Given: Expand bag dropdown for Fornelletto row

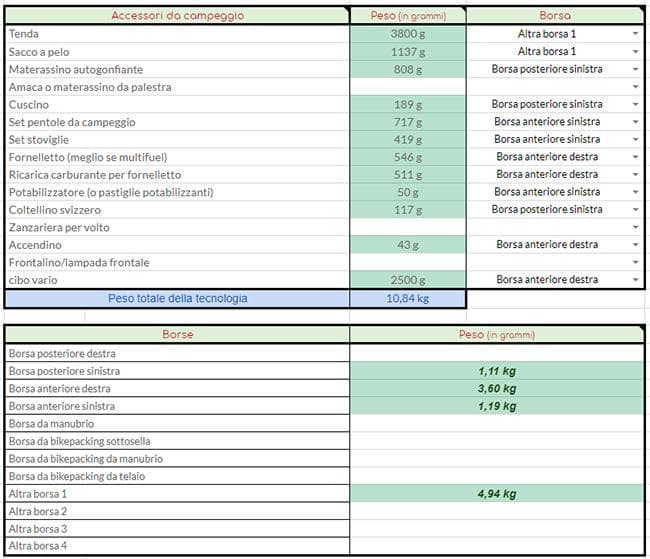Looking at the screenshot, I should [x=635, y=157].
